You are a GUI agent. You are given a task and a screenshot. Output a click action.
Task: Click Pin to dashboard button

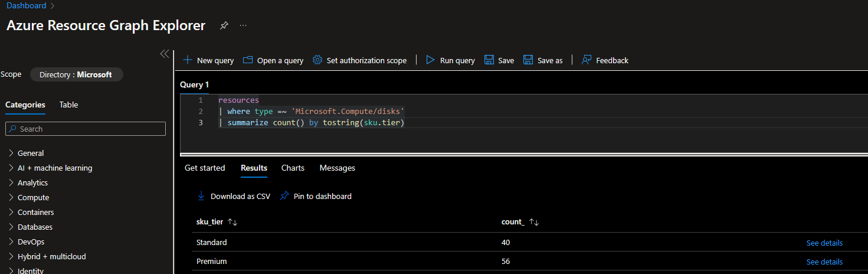[x=316, y=196]
